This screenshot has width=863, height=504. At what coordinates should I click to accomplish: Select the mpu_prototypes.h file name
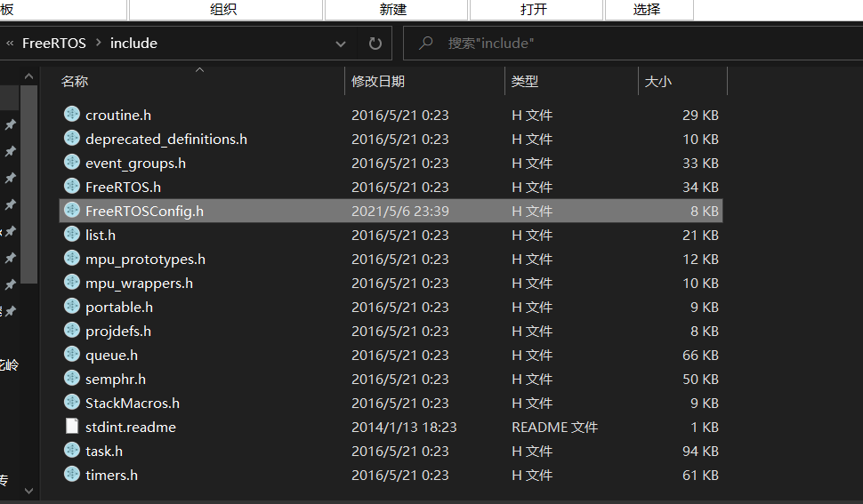point(145,259)
